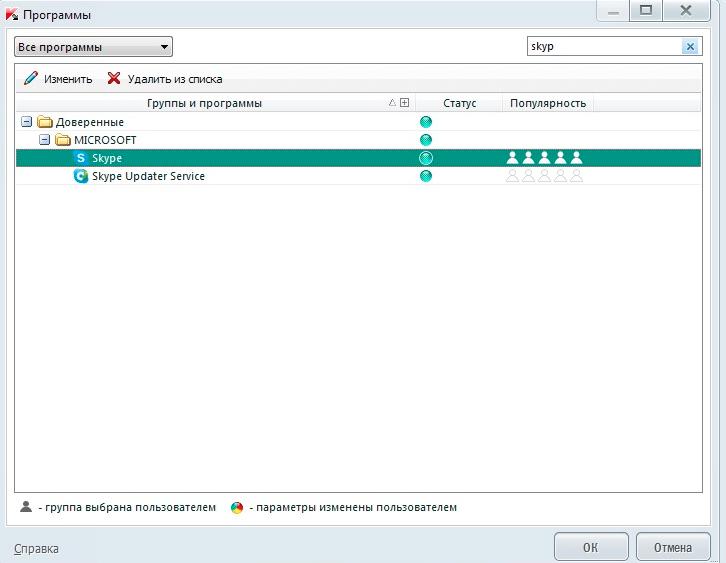The height and width of the screenshot is (563, 726).
Task: Minimize the Программы window
Action: [613, 11]
